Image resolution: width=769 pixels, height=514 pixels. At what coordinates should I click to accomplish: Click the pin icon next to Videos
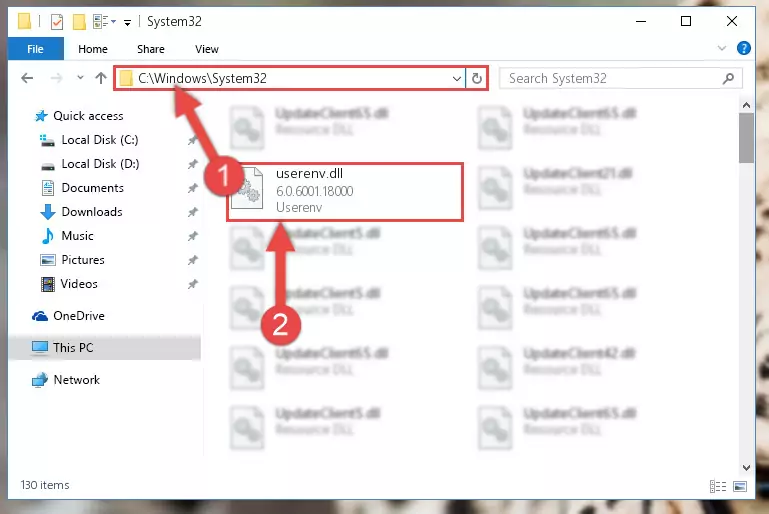tap(193, 284)
